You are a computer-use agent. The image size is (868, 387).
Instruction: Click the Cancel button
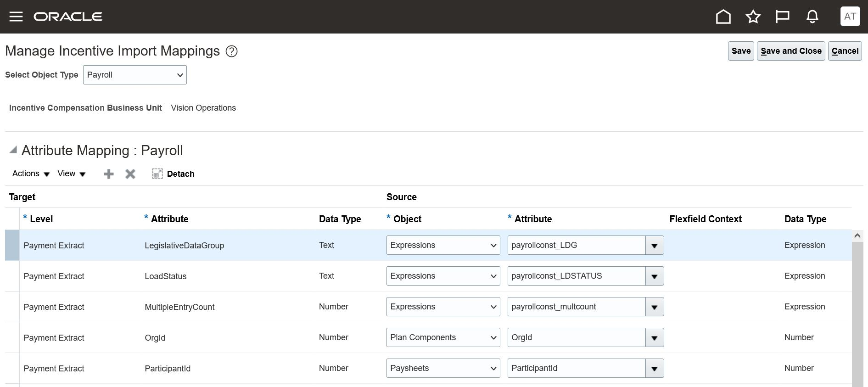tap(845, 51)
